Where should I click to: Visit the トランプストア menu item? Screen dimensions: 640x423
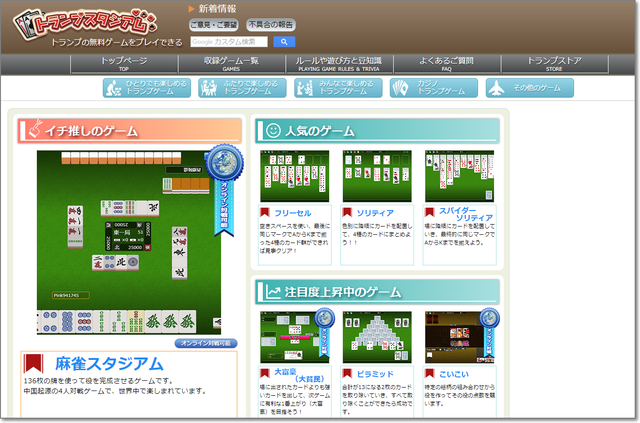[554, 64]
